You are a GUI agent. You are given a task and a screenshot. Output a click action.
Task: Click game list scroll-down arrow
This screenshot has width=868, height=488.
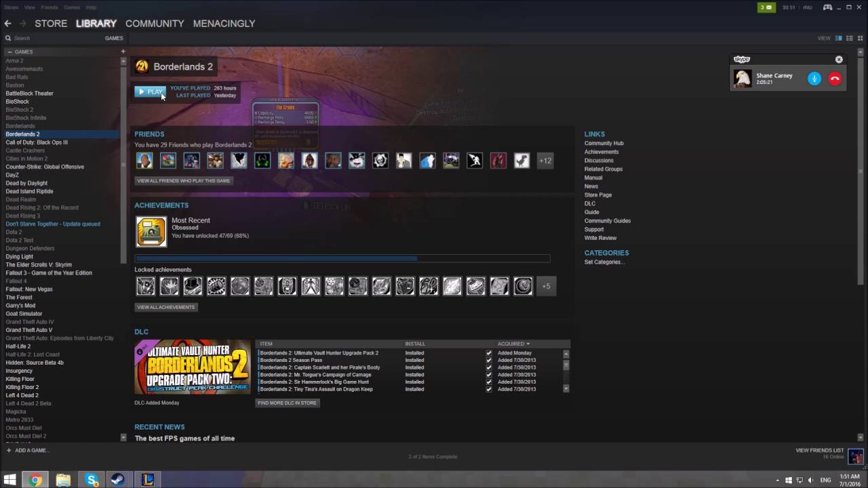123,437
